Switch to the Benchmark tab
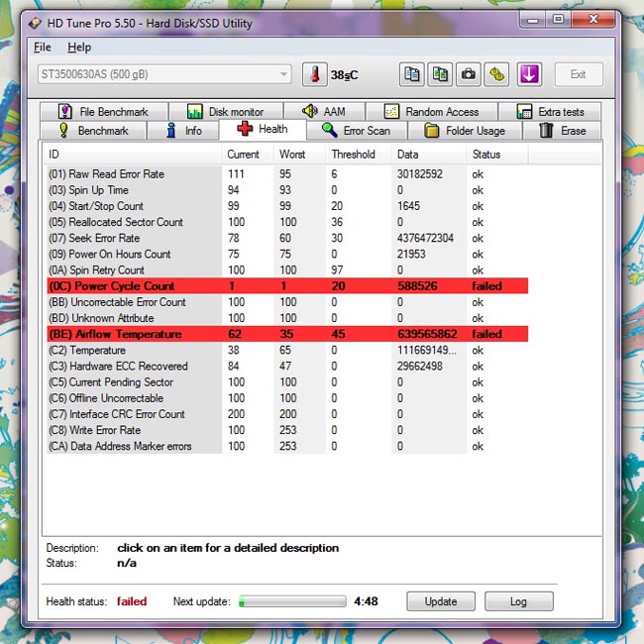This screenshot has width=644, height=644. tap(94, 131)
